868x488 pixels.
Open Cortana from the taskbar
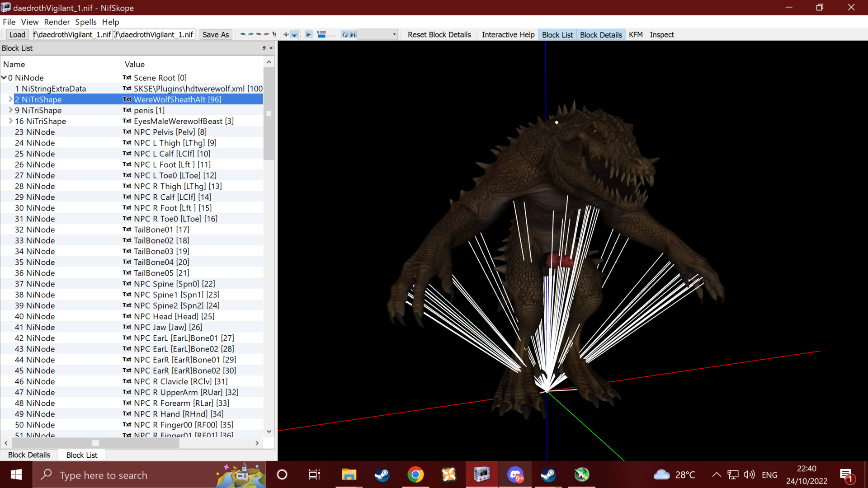click(x=282, y=474)
